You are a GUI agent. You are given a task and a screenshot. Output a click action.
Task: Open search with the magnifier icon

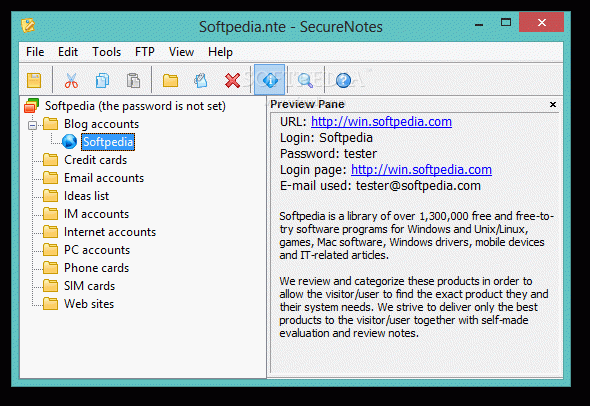305,80
